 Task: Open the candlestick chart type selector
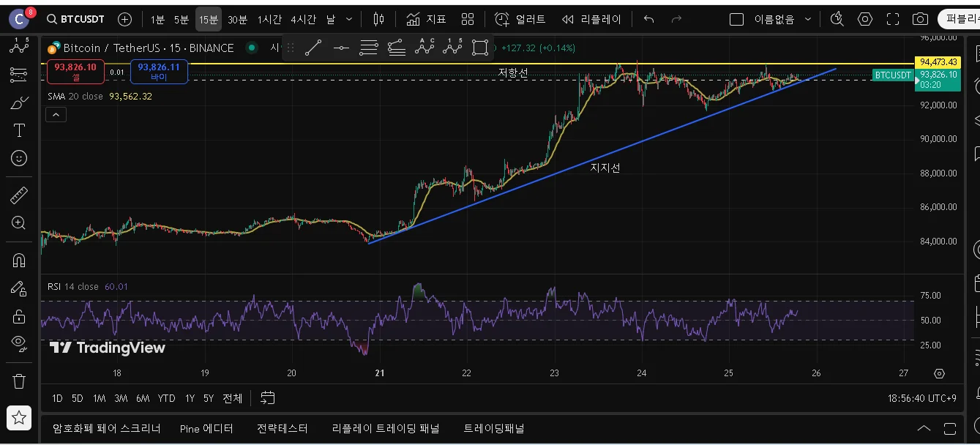[x=378, y=19]
